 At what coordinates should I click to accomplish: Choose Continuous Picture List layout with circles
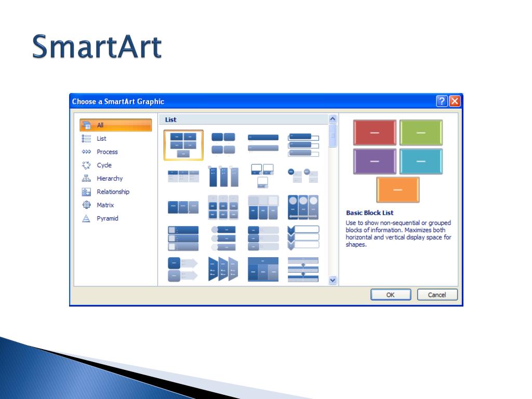pos(303,207)
